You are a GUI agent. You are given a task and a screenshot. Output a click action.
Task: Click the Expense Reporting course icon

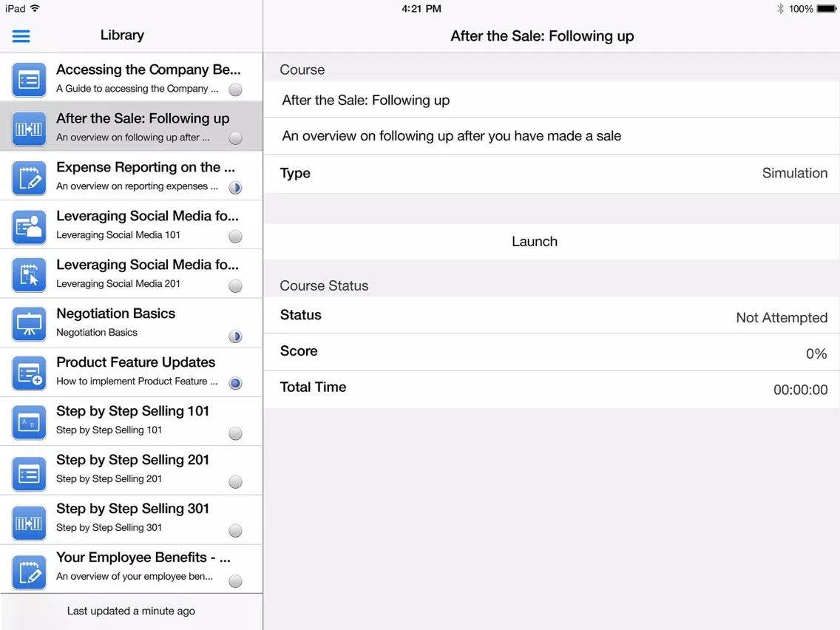tap(29, 178)
